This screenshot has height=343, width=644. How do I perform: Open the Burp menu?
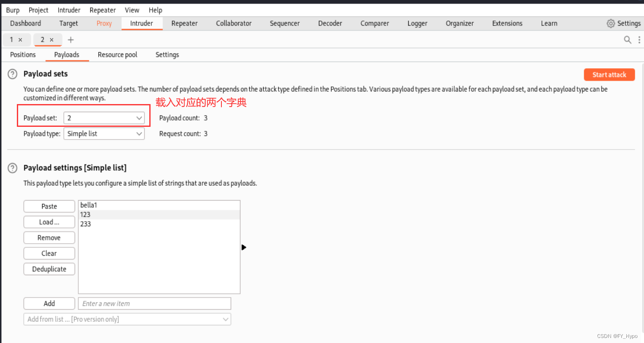click(x=13, y=10)
